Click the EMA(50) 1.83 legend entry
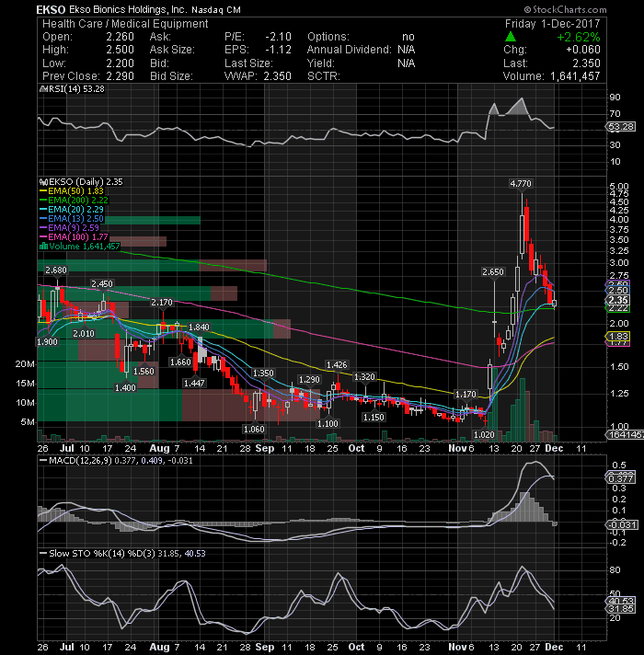The height and width of the screenshot is (655, 644). point(72,191)
